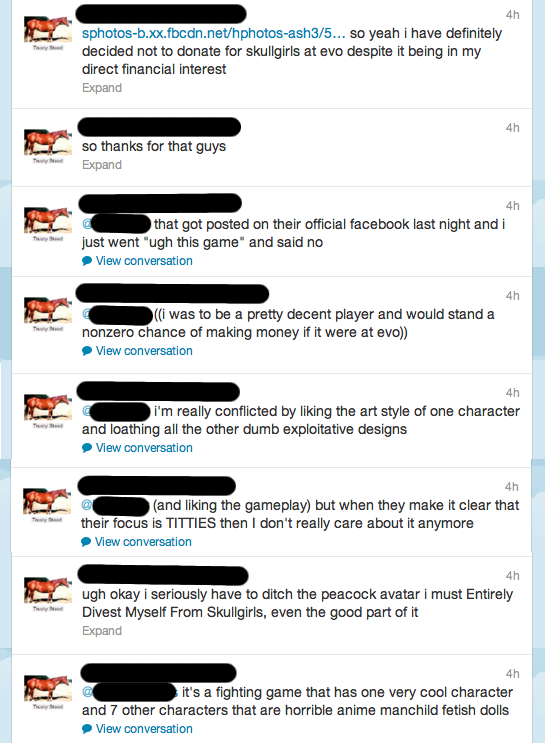Click the speech bubble icon on the last tweet

[87, 729]
